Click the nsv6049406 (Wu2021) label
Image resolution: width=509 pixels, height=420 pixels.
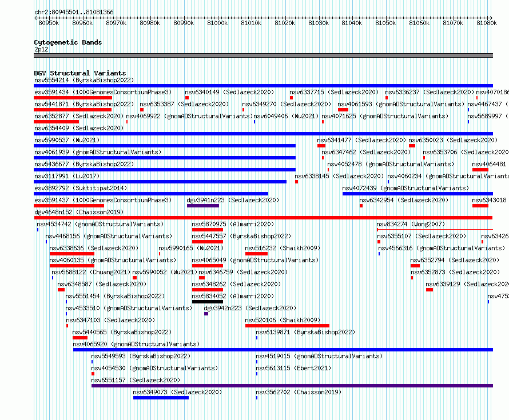point(286,116)
